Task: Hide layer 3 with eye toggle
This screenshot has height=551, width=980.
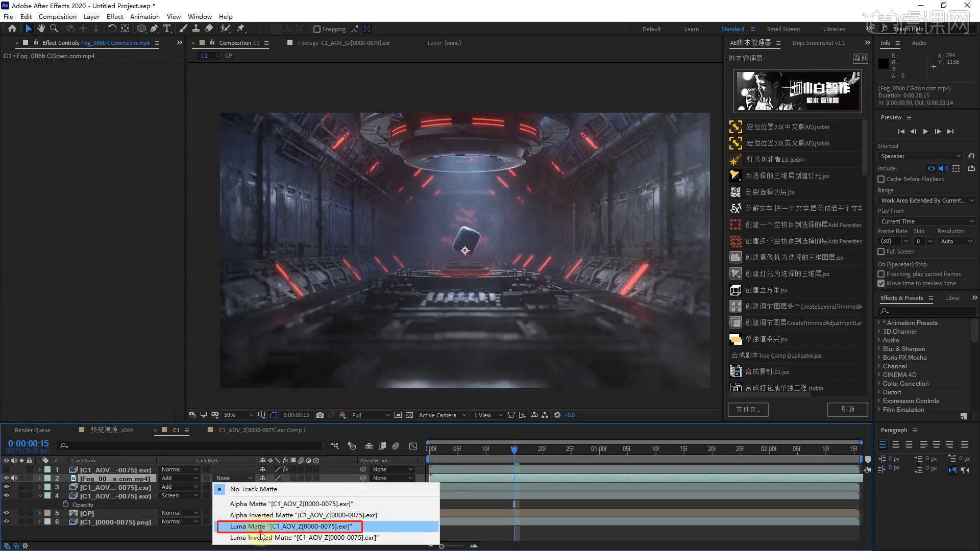Action: click(6, 487)
